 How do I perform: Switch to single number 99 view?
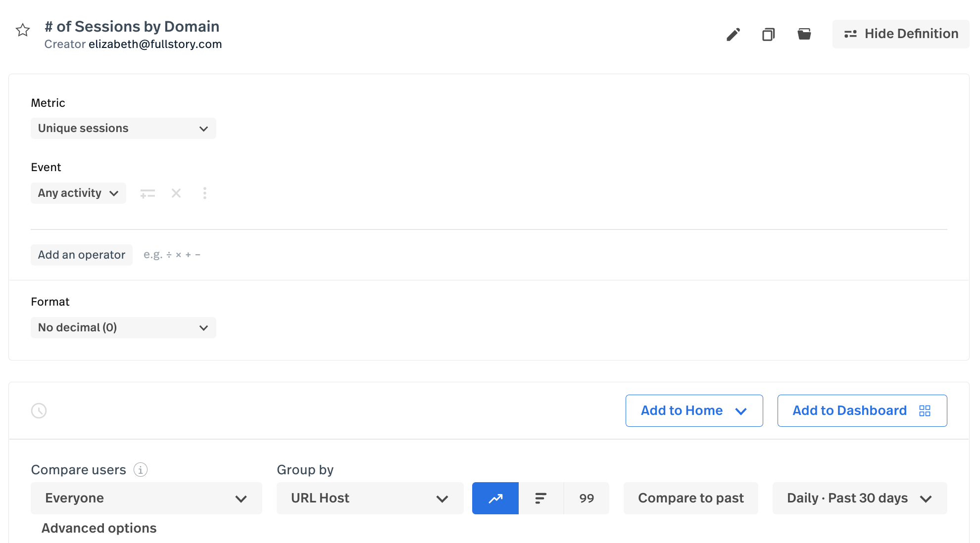tap(587, 498)
